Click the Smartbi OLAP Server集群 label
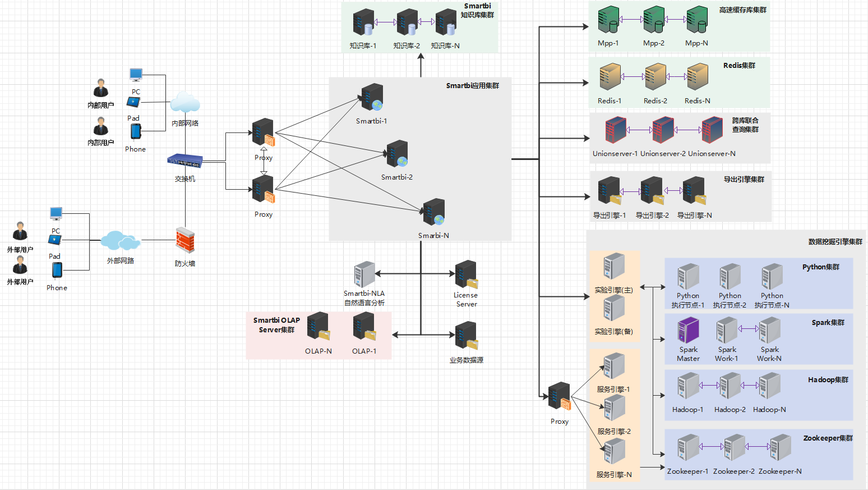 click(276, 325)
